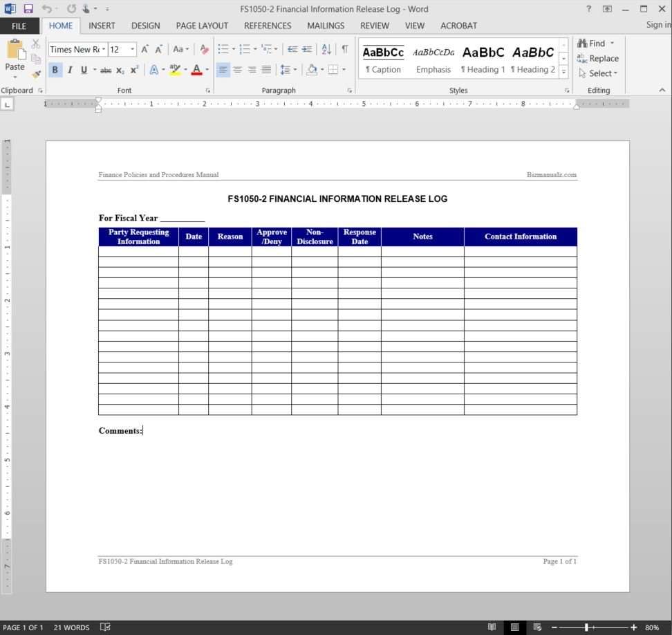Viewport: 672px width, 635px height.
Task: Apply superscript formatting
Action: pos(134,70)
